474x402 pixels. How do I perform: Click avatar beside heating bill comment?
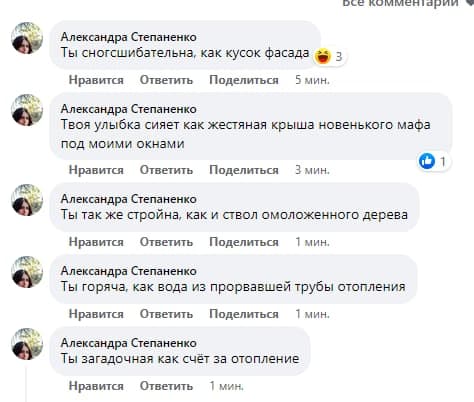(x=27, y=344)
